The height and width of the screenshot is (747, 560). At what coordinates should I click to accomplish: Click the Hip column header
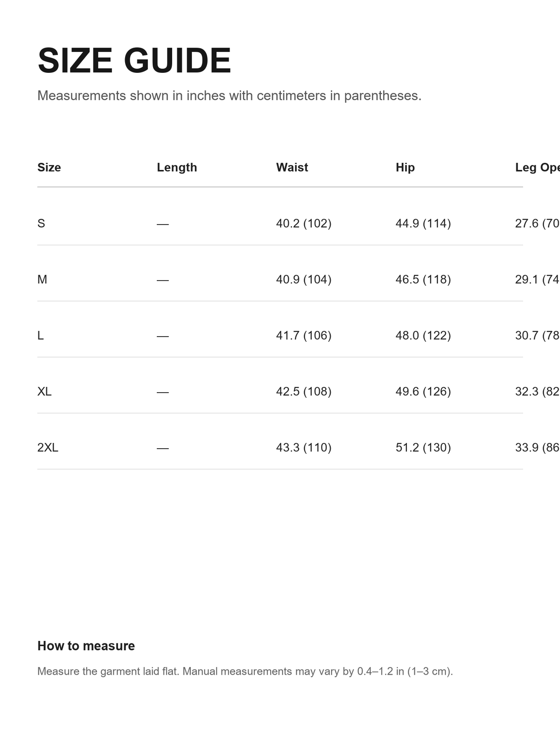(x=405, y=167)
